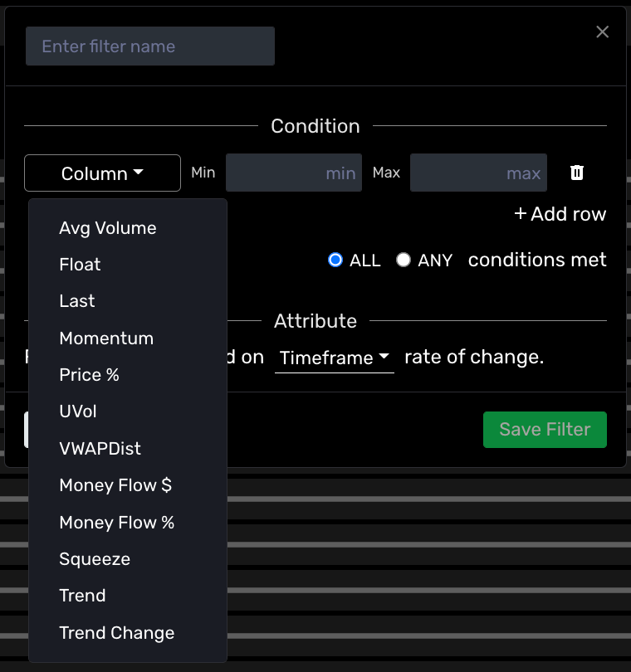Select the Last column option

pos(77,301)
